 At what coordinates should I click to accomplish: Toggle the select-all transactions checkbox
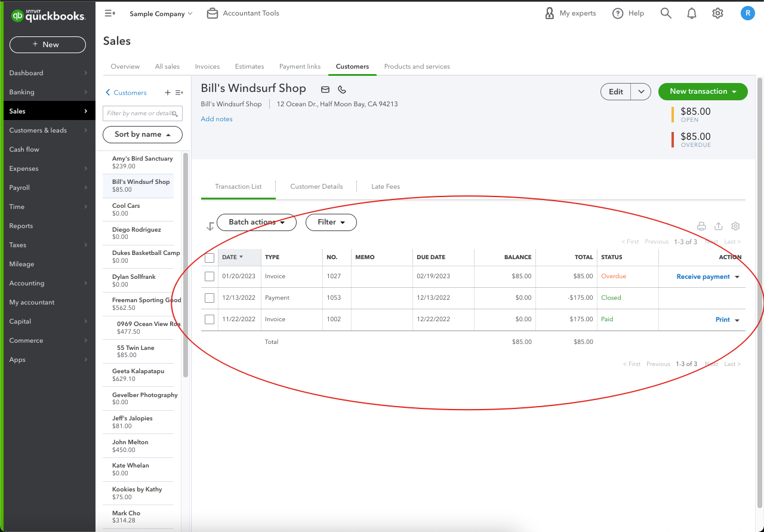click(210, 258)
